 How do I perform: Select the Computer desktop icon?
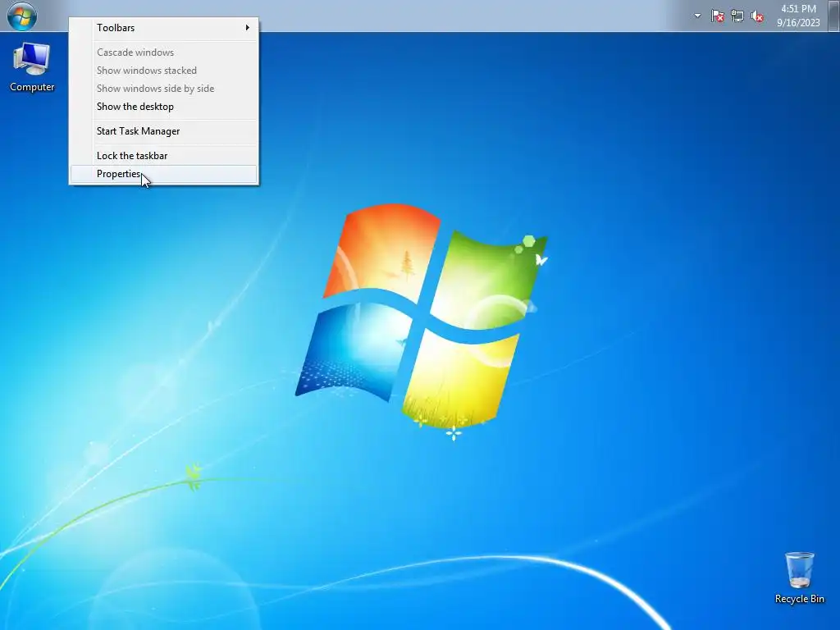32,67
